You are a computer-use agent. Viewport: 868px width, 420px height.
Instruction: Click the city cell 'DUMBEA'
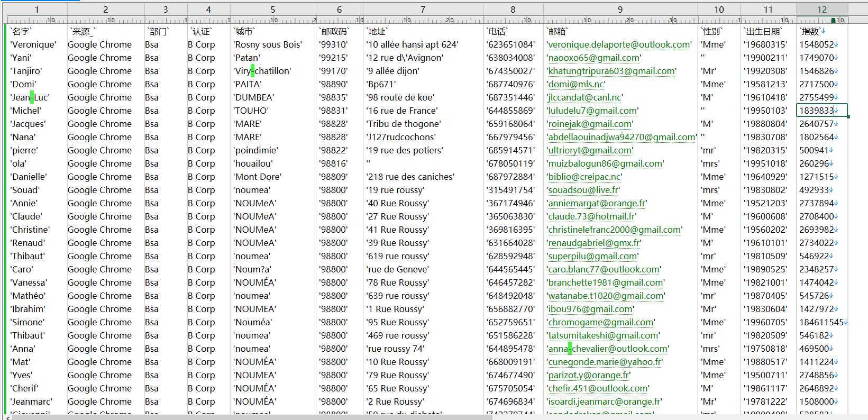[x=254, y=97]
